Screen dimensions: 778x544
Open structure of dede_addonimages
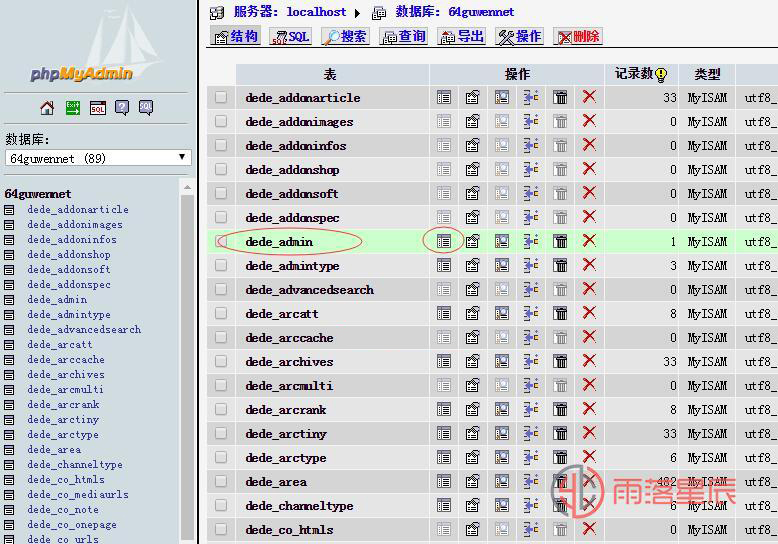(472, 122)
